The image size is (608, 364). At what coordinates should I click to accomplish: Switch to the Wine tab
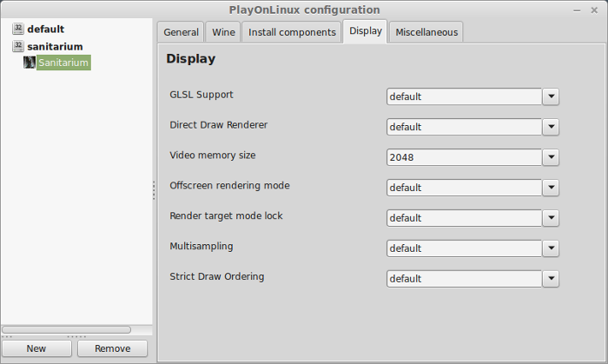(x=223, y=32)
